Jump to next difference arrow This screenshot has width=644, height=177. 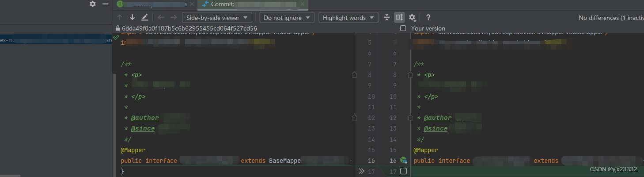point(132,18)
